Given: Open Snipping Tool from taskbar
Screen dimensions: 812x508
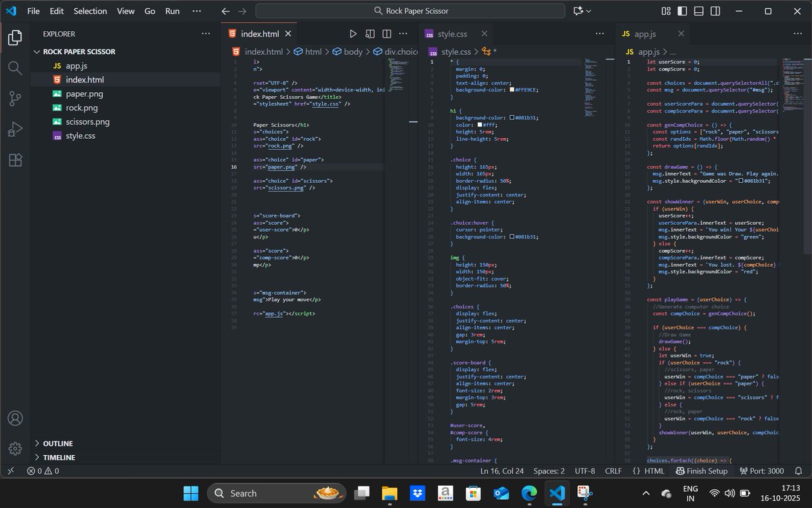Looking at the screenshot, I should [x=585, y=493].
